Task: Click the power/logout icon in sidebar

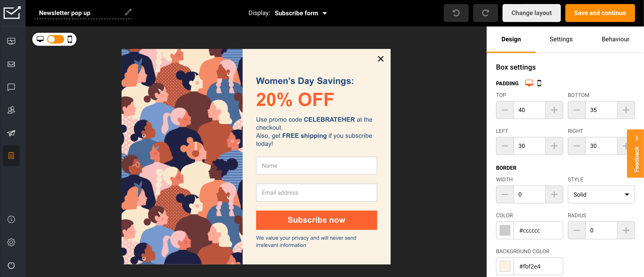Action: [x=11, y=265]
